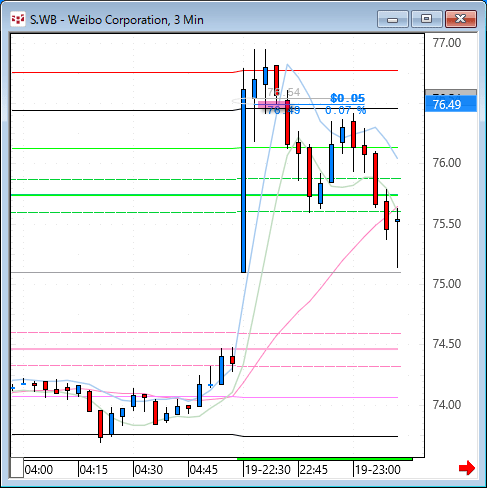Close the S.WB chart window
Screen dimensions: 487x488
click(461, 19)
